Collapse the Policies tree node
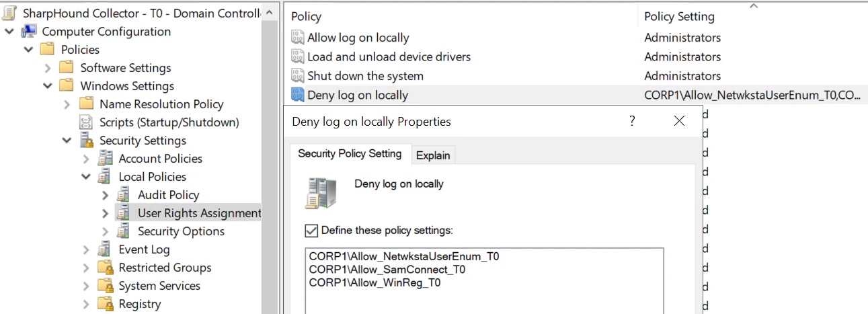 pyautogui.click(x=28, y=50)
